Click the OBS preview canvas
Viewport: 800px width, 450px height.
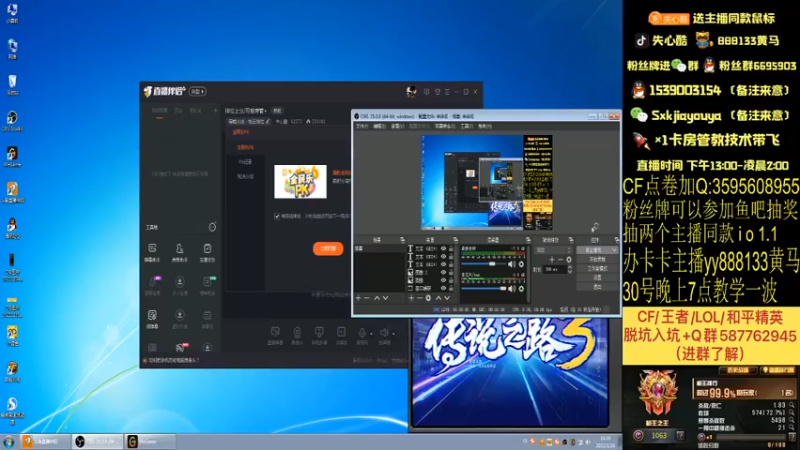[486, 182]
